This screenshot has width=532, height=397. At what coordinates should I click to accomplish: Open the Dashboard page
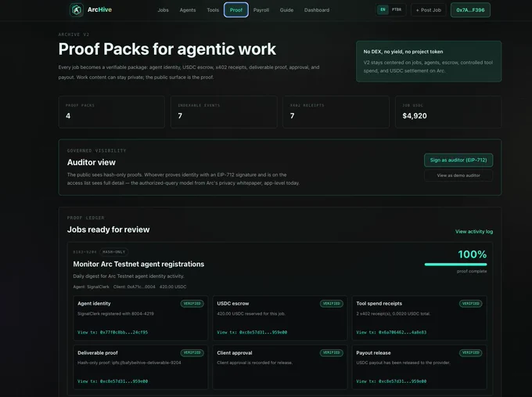(x=317, y=10)
